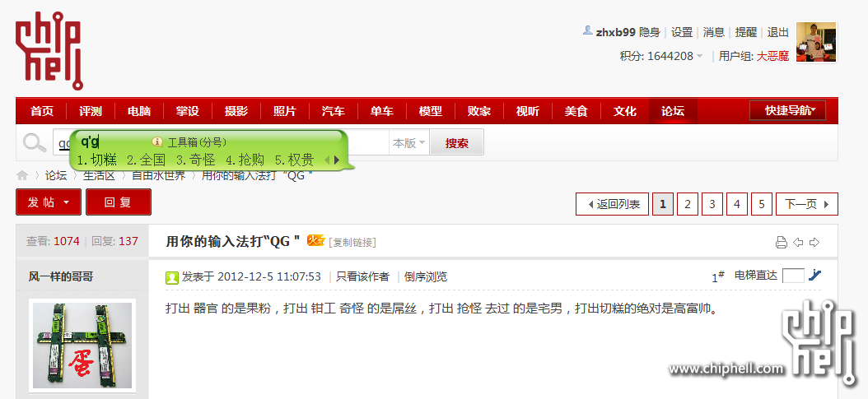868x399 pixels.
Task: Expand the 积分 points dropdown arrow
Action: click(x=699, y=57)
